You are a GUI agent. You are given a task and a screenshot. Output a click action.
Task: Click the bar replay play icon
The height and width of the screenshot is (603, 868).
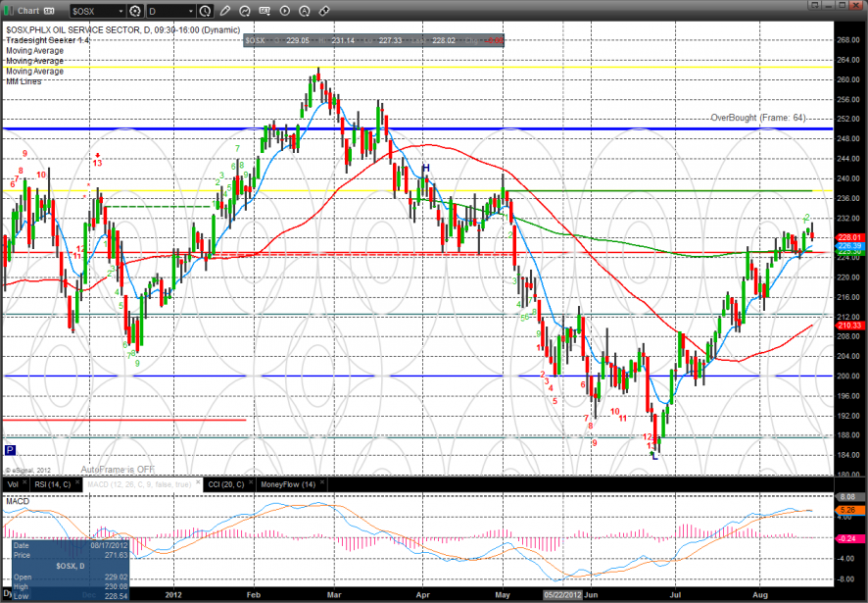(x=284, y=11)
